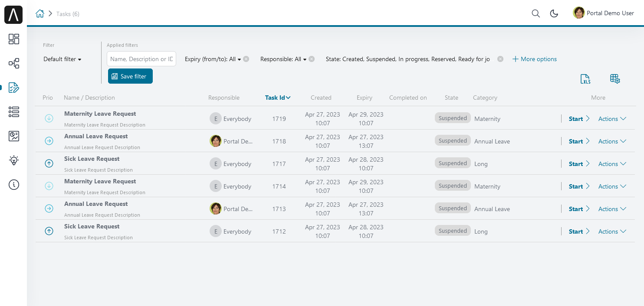The width and height of the screenshot is (644, 306).
Task: Click the home breadcrumb icon
Action: click(40, 13)
